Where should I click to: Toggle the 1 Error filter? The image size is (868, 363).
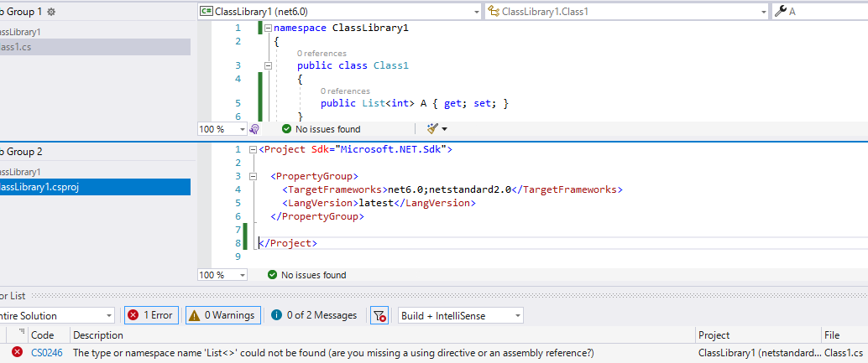point(152,315)
